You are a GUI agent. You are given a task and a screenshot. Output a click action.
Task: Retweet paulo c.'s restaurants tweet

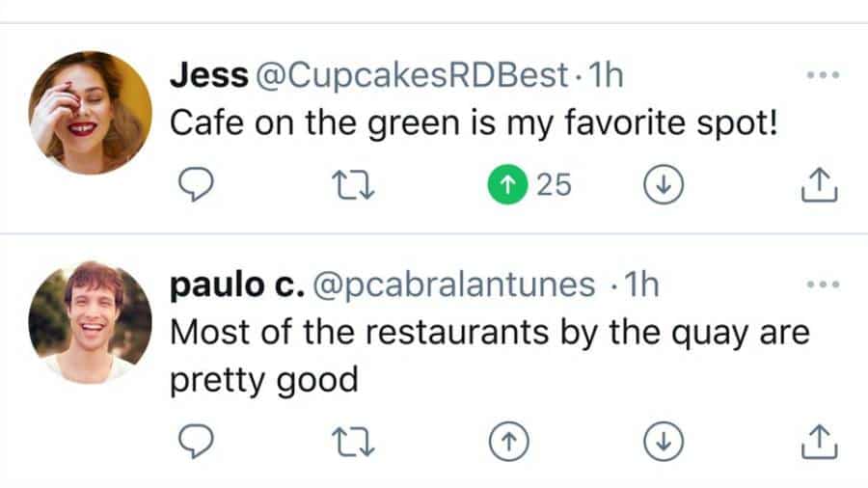pyautogui.click(x=351, y=442)
